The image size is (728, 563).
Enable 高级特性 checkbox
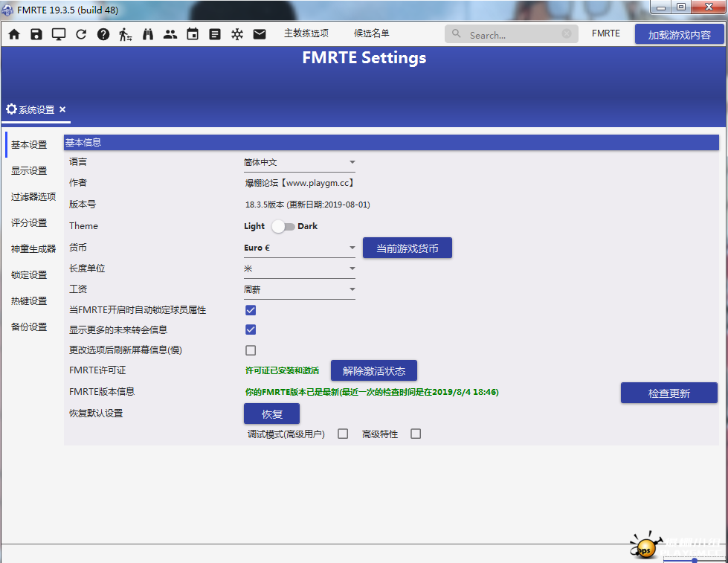point(416,434)
